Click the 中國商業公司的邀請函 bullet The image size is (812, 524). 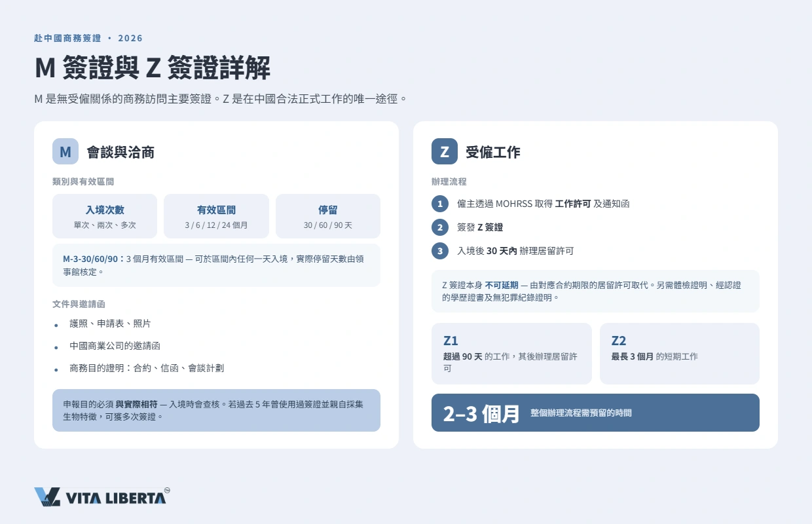point(115,346)
